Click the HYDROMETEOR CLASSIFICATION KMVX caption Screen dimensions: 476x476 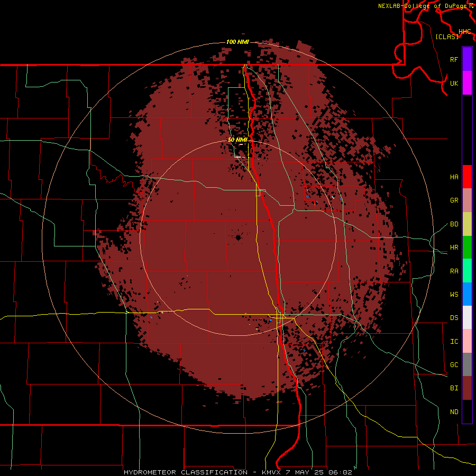point(238,472)
